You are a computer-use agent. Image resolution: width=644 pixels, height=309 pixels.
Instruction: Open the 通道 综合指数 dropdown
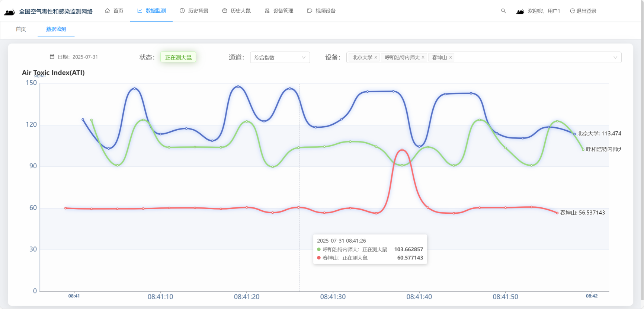(280, 57)
